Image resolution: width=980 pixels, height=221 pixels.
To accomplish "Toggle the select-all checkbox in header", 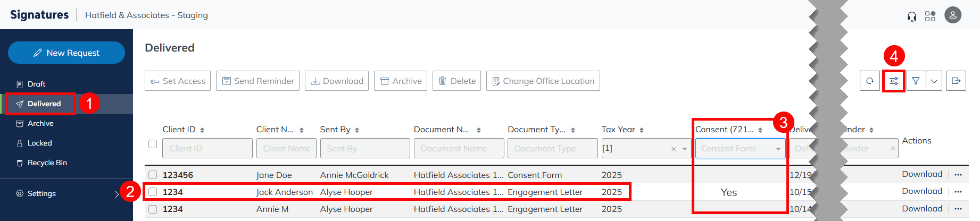I will (x=153, y=144).
